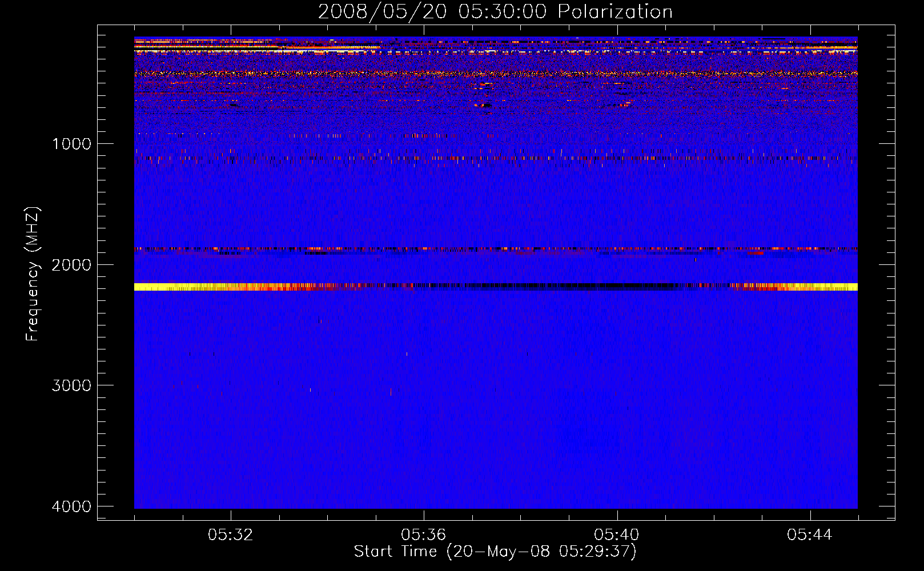
Task: Click the 05:44 time tick label
Action: pyautogui.click(x=810, y=535)
